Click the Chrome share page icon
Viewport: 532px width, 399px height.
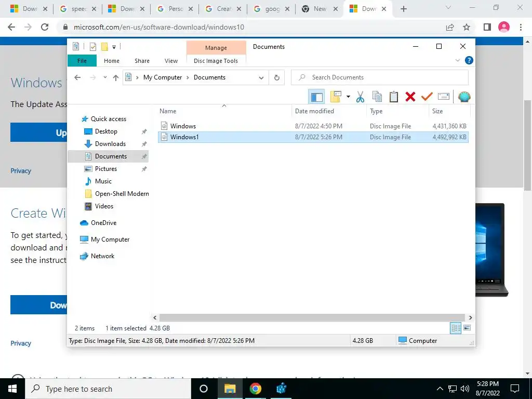tap(450, 27)
